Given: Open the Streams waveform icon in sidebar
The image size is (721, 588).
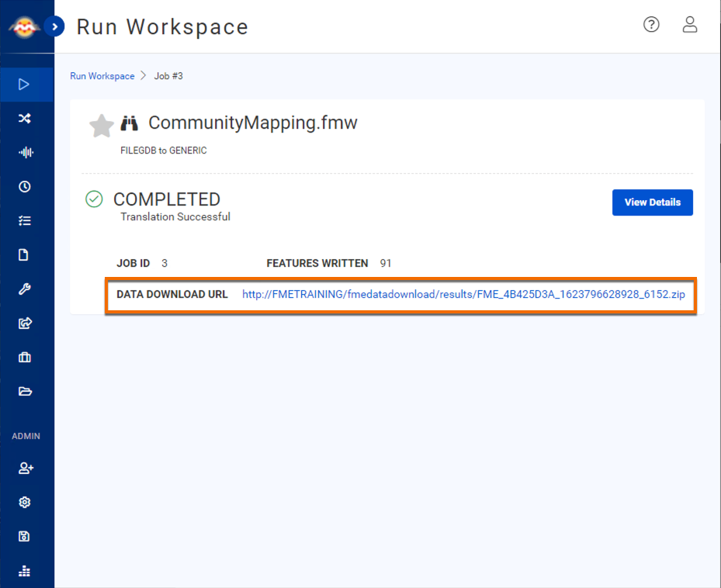Looking at the screenshot, I should click(26, 152).
